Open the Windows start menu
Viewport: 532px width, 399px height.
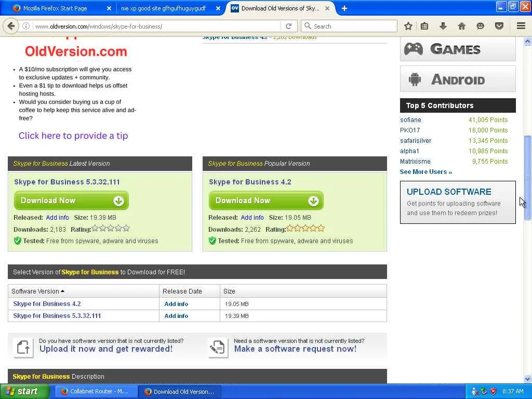click(x=24, y=392)
